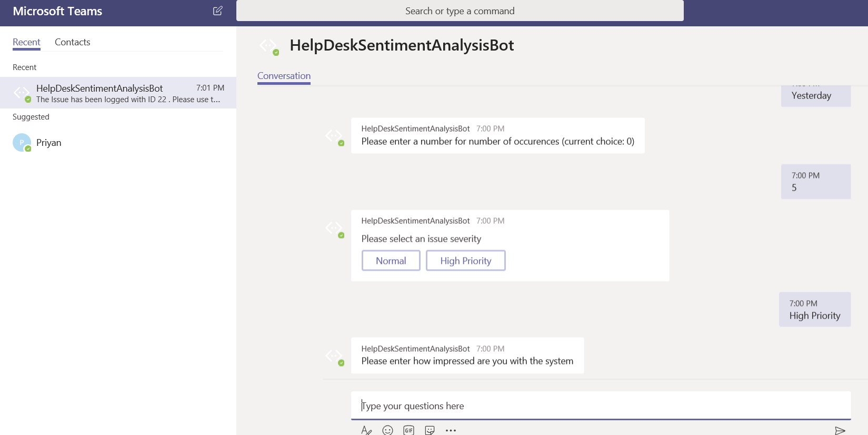Screen dimensions: 868x435
Task: Select the Conversation tab
Action: [x=284, y=76]
